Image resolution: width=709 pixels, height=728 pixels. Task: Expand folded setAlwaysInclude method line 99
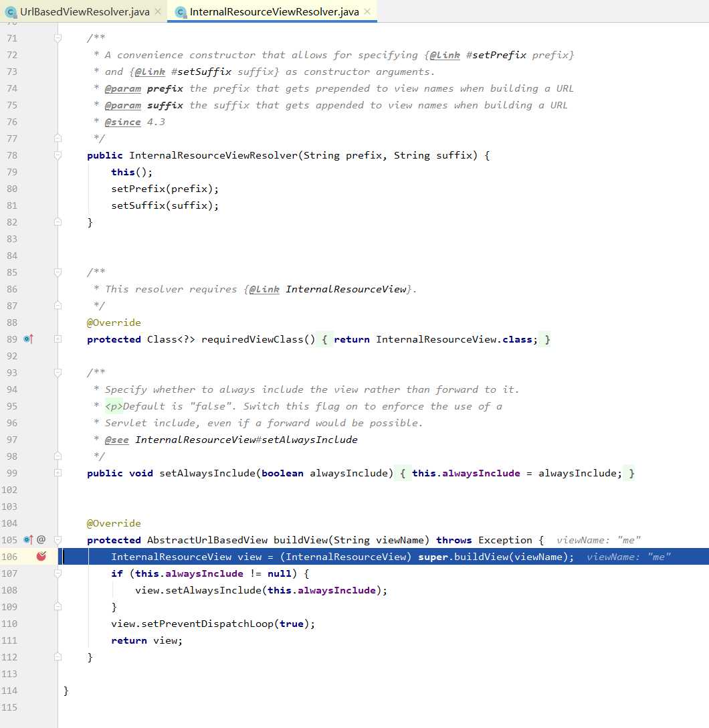(58, 472)
